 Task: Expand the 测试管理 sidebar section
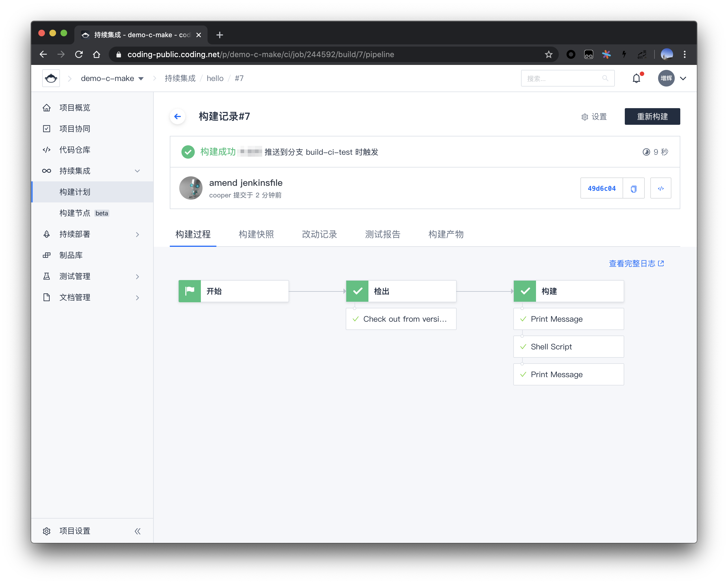pos(137,276)
